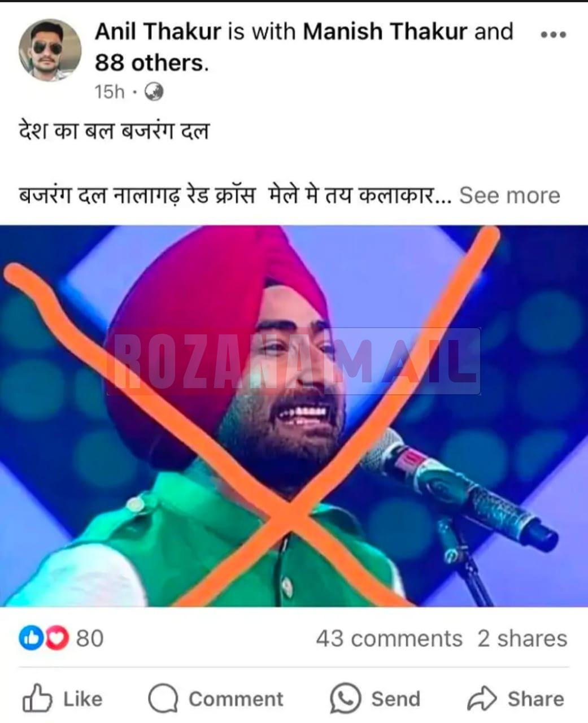Open Manish Thakur's profile link
This screenshot has height=723, width=588.
385,32
